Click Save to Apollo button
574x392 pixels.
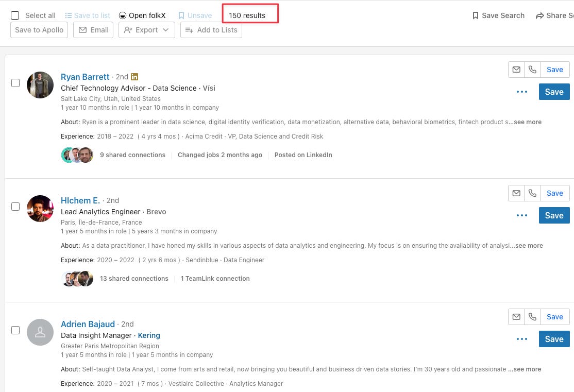[39, 30]
